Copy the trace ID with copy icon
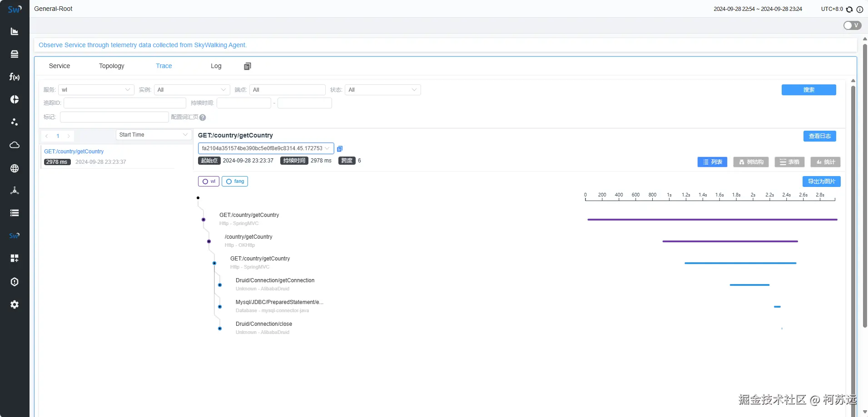The image size is (868, 417). tap(340, 149)
